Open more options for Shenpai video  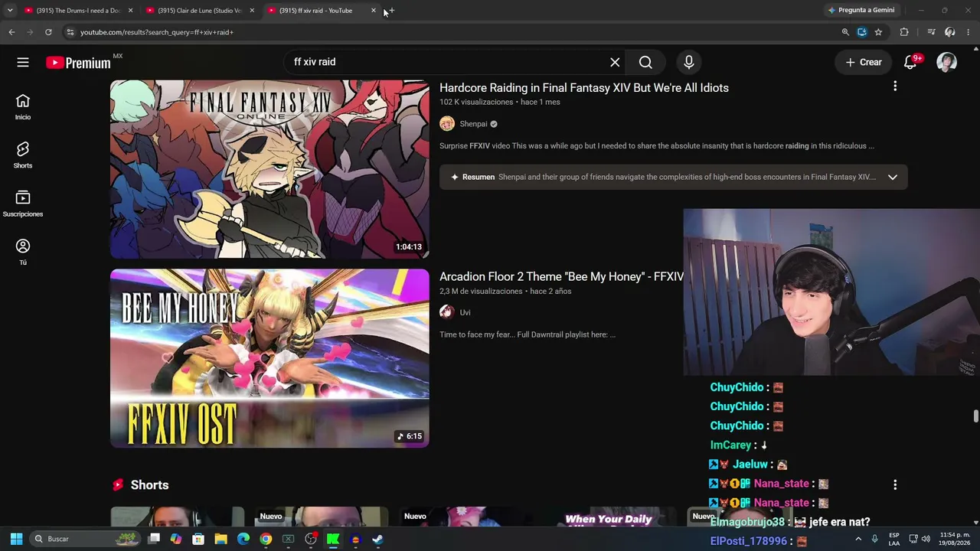click(x=895, y=86)
